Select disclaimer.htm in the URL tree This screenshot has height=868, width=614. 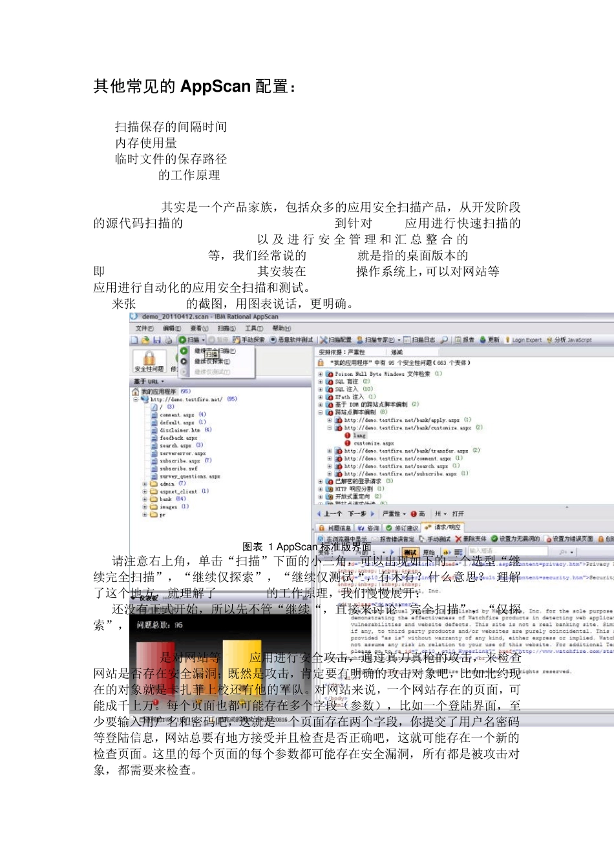pyautogui.click(x=176, y=430)
